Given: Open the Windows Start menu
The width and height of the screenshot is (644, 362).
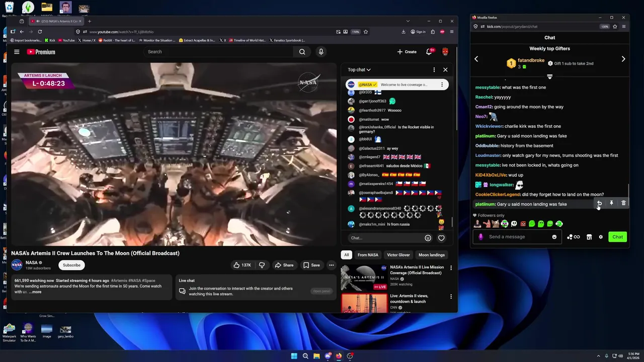Looking at the screenshot, I should [x=294, y=356].
